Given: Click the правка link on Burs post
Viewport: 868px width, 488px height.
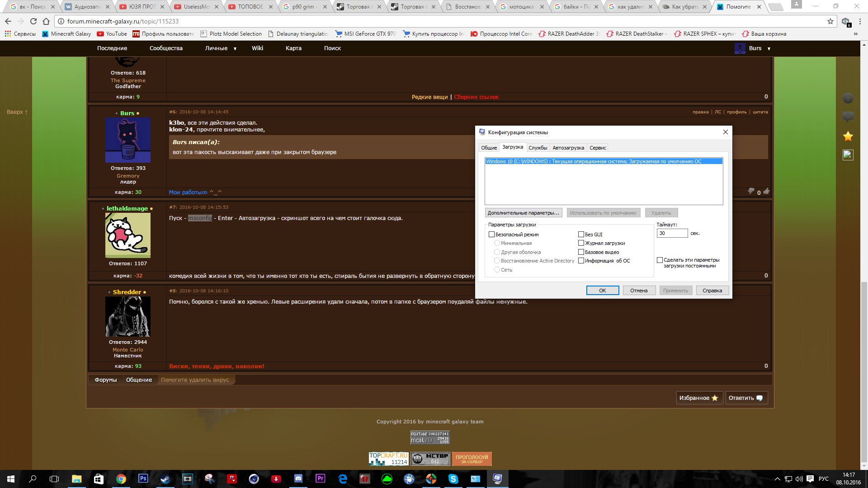Looking at the screenshot, I should tap(701, 112).
